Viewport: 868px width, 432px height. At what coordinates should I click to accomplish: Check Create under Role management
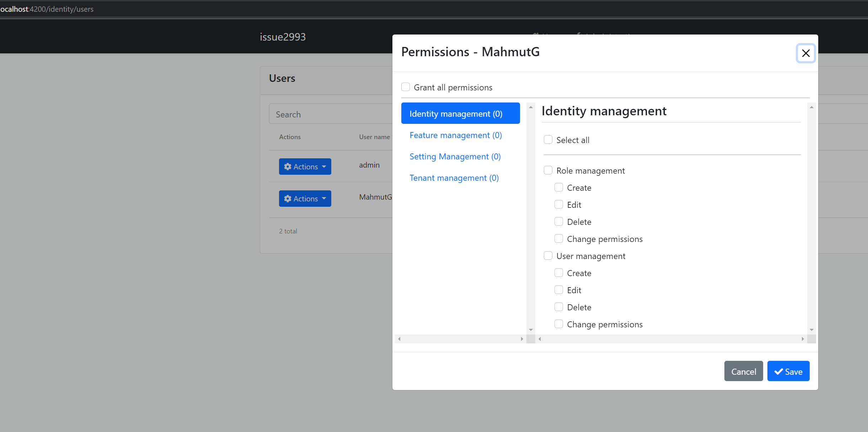[559, 187]
